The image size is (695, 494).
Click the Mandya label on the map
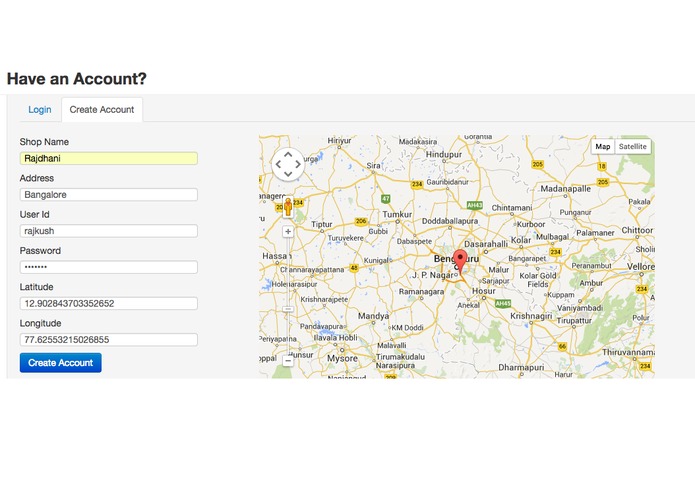pyautogui.click(x=373, y=316)
